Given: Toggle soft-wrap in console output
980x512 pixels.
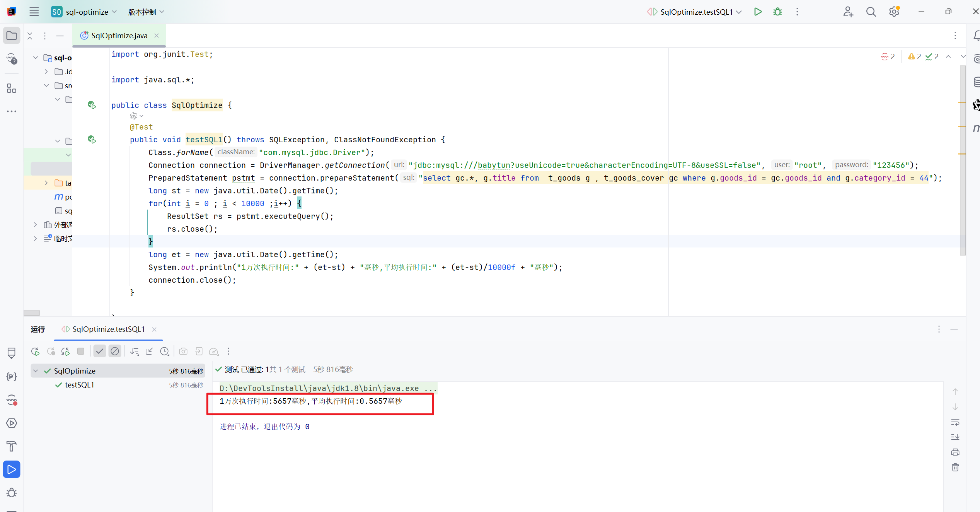Looking at the screenshot, I should (x=955, y=422).
